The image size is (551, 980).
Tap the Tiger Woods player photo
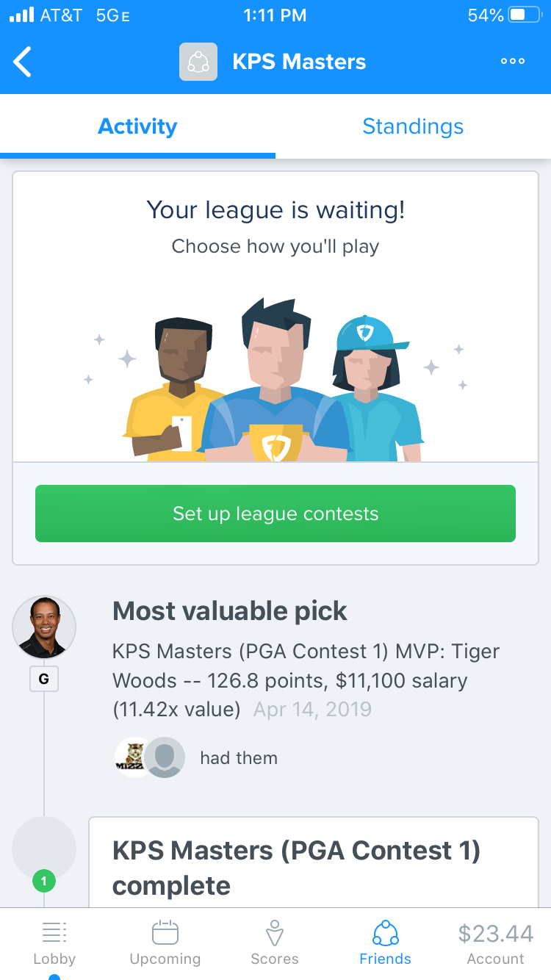pos(44,627)
